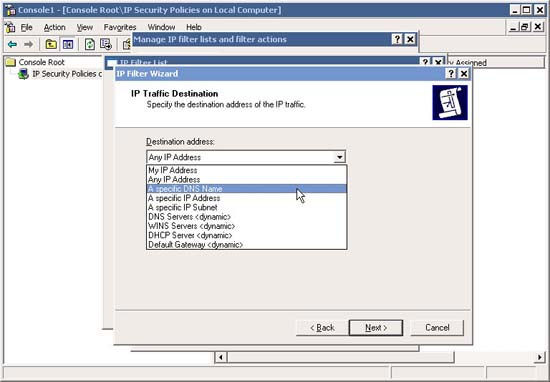Click the IP Filter Wizard help question icon
This screenshot has height=382, width=550.
(x=451, y=74)
